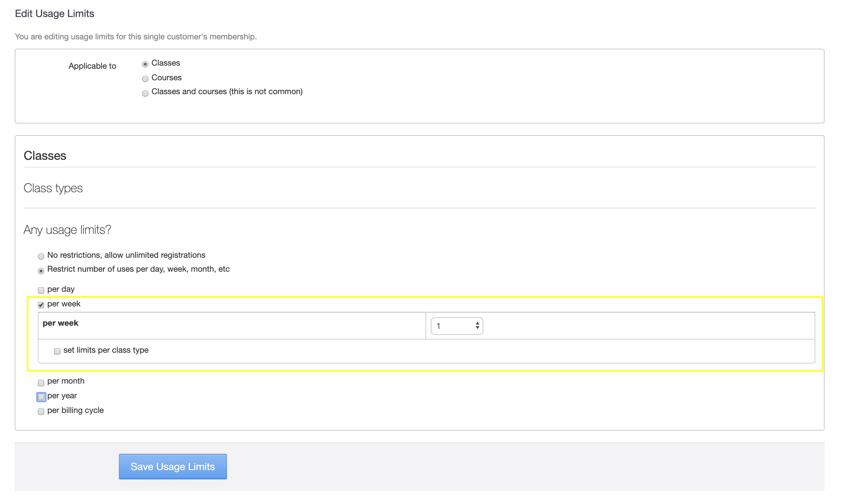The height and width of the screenshot is (504, 847).
Task: Click the Edit Usage Limits page heading
Action: [54, 14]
